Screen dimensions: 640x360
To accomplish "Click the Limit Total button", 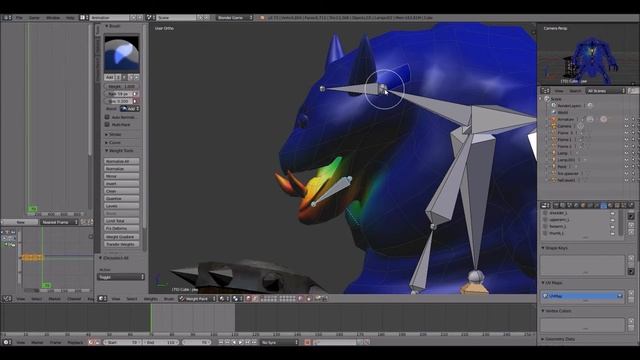I will (122, 221).
